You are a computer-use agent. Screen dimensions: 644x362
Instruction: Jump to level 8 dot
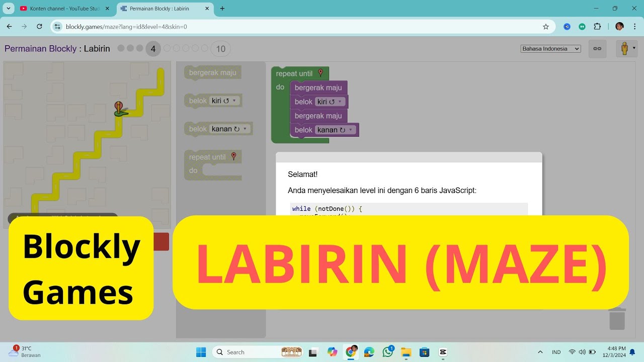195,48
